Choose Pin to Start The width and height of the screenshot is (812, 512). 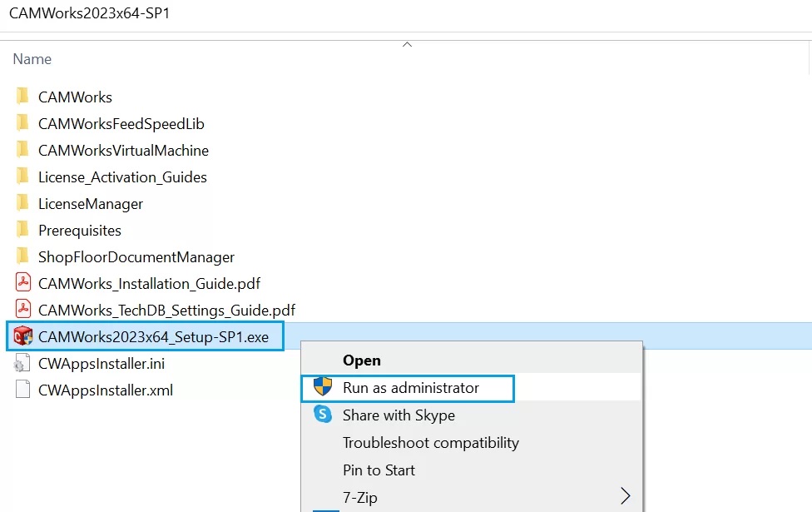[379, 470]
